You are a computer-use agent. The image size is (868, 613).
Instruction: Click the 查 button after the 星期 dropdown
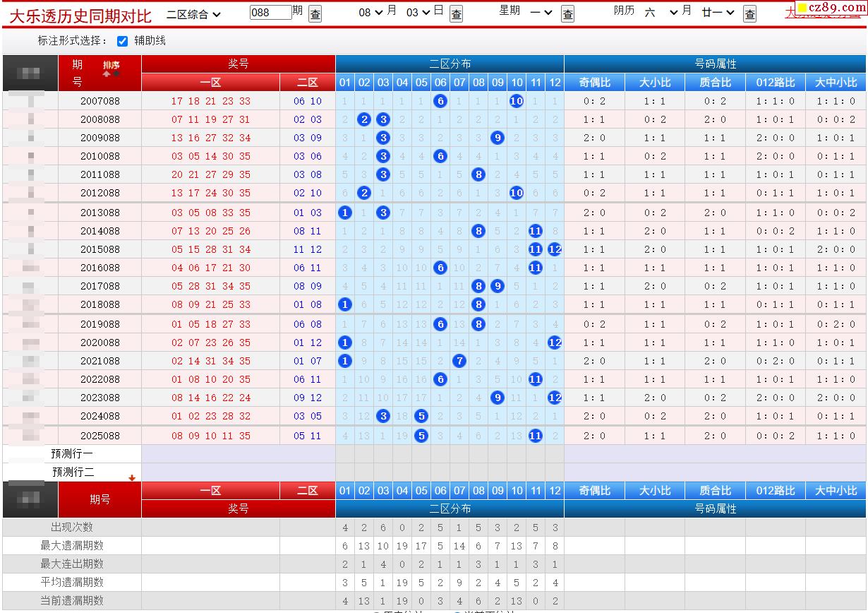click(x=567, y=13)
